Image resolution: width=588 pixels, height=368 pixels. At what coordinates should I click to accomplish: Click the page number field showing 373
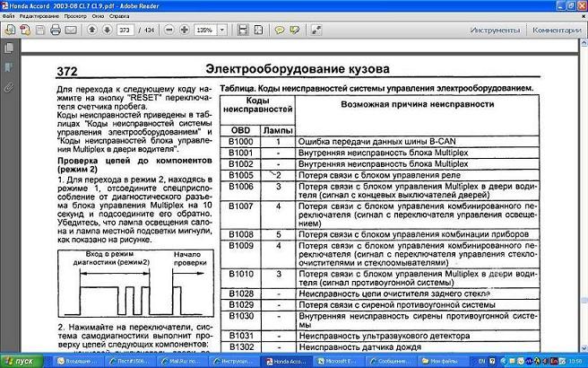(x=125, y=30)
